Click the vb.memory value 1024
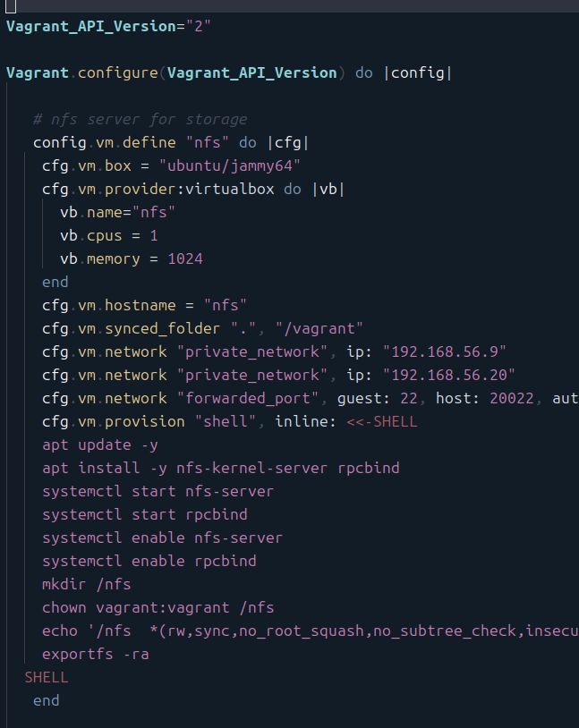 pos(184,258)
